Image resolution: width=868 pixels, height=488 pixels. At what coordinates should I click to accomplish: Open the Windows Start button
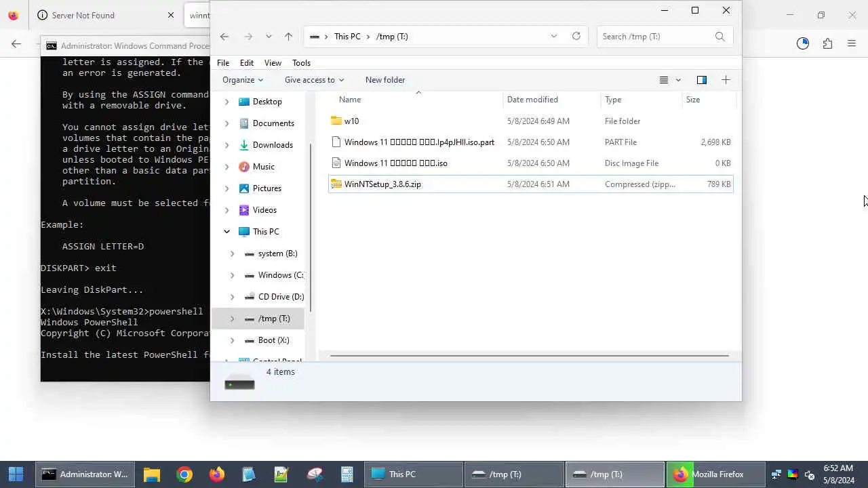pyautogui.click(x=16, y=474)
